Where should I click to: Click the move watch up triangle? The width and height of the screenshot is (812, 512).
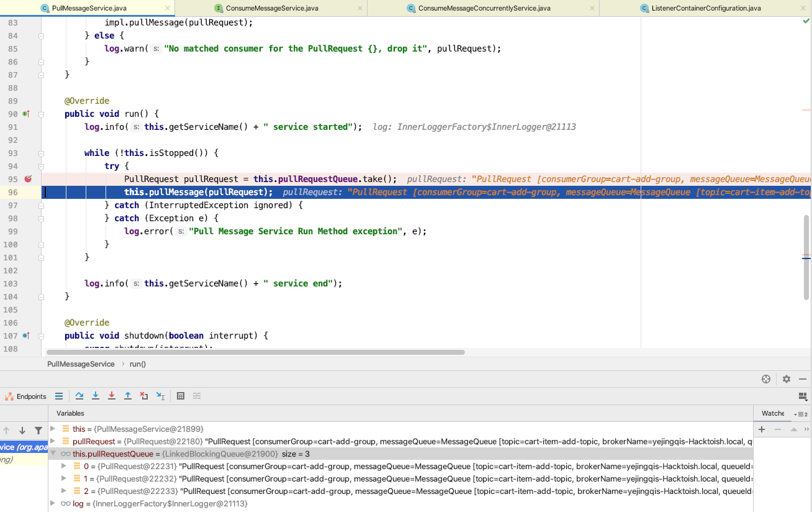pos(793,429)
